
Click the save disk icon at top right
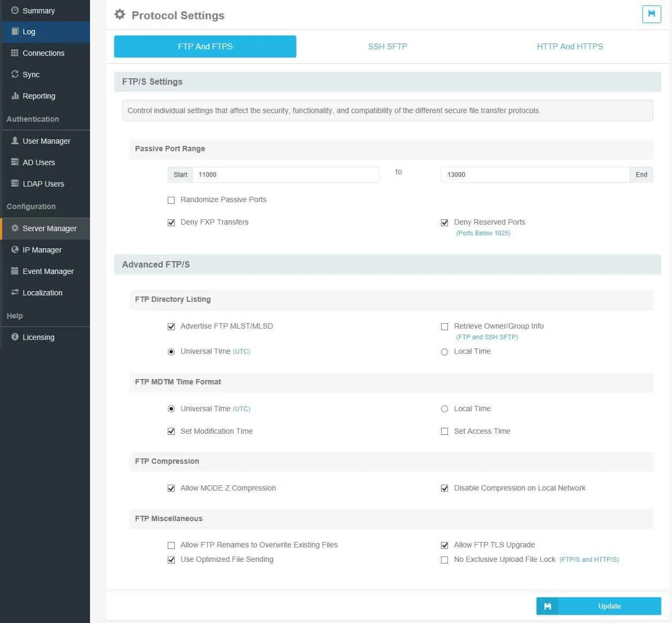[652, 14]
